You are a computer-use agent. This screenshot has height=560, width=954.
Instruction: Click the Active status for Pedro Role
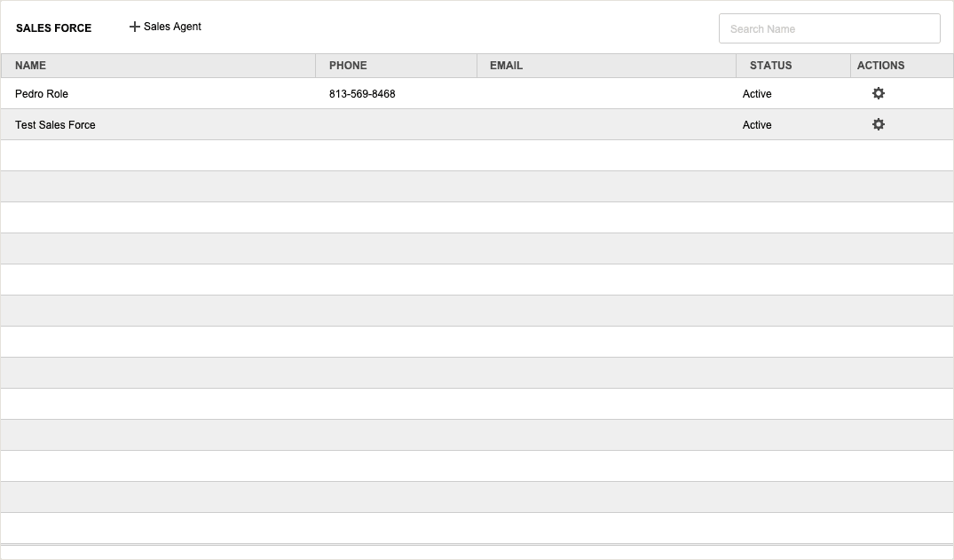coord(757,94)
